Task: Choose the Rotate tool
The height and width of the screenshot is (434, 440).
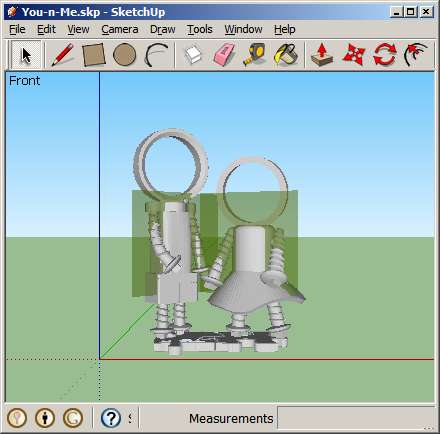Action: pyautogui.click(x=385, y=55)
